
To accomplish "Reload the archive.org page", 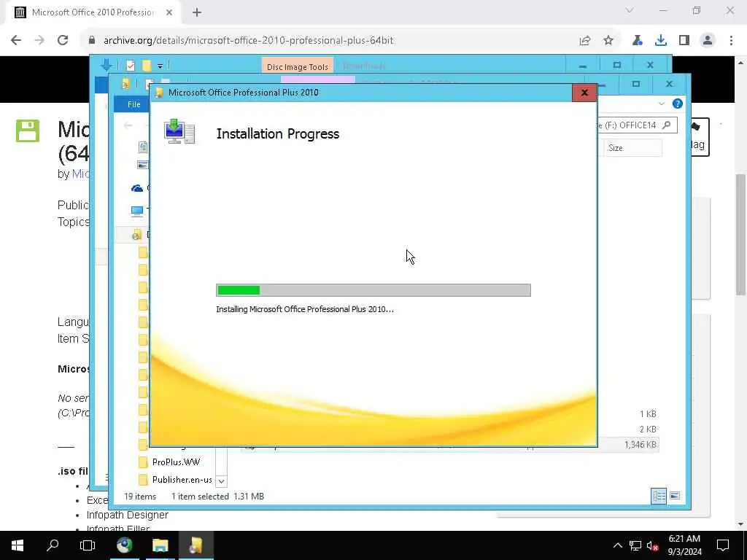I will coord(63,41).
